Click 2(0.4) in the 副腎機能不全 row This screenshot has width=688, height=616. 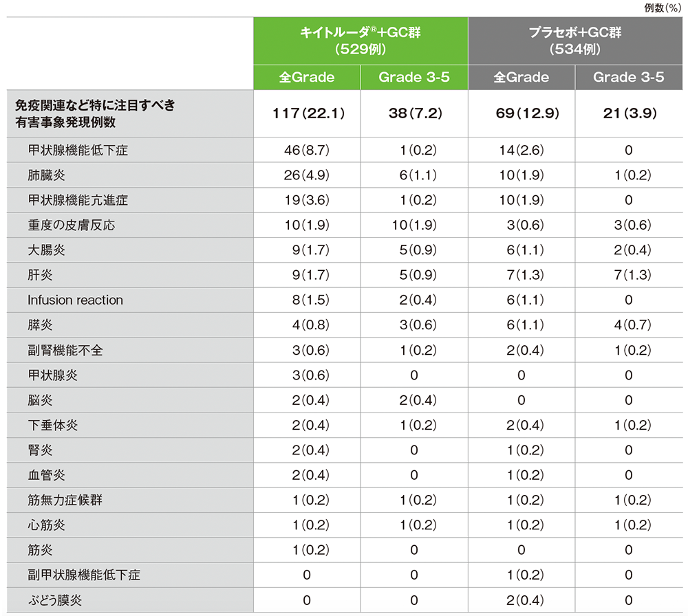point(525,351)
